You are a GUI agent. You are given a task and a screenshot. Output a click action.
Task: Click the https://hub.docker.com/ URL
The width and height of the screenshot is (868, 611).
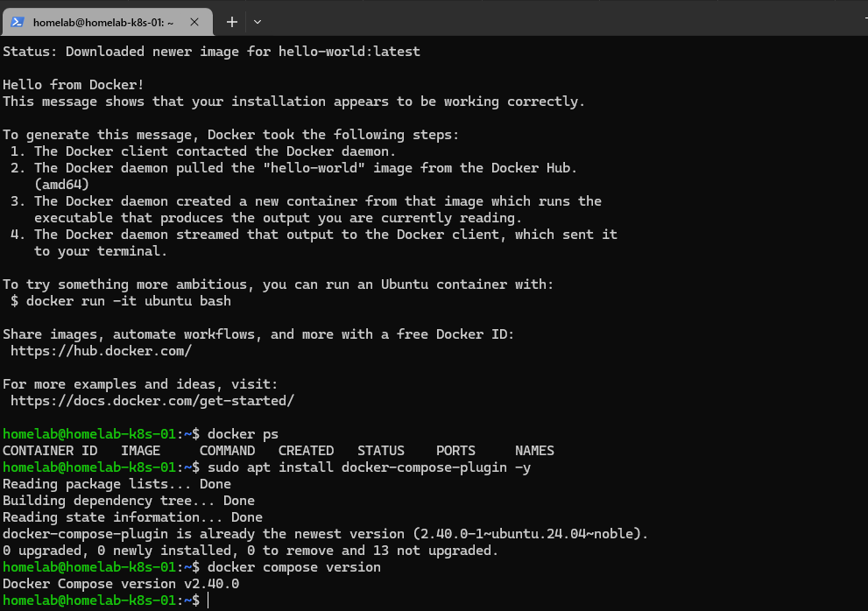point(101,351)
